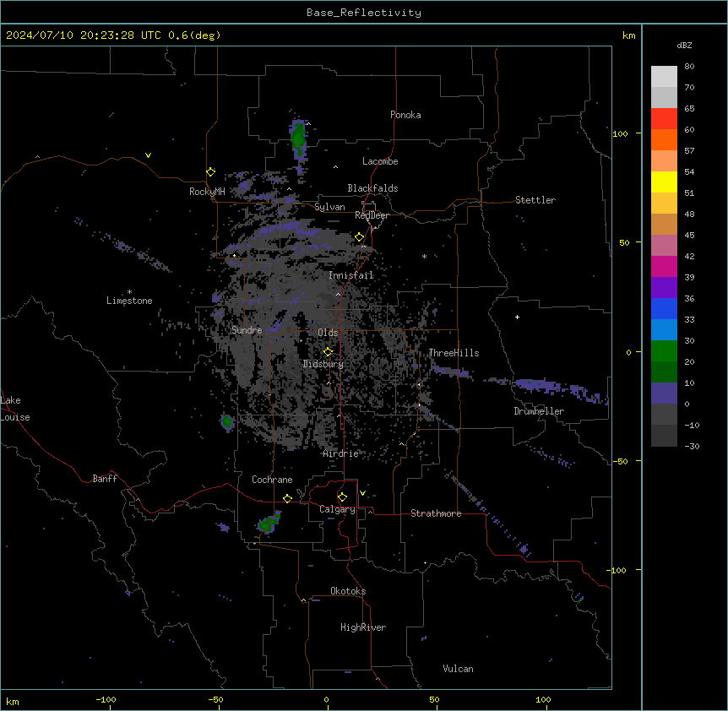Image resolution: width=728 pixels, height=711 pixels.
Task: Pick the white top swatch of legend
Action: pos(664,77)
